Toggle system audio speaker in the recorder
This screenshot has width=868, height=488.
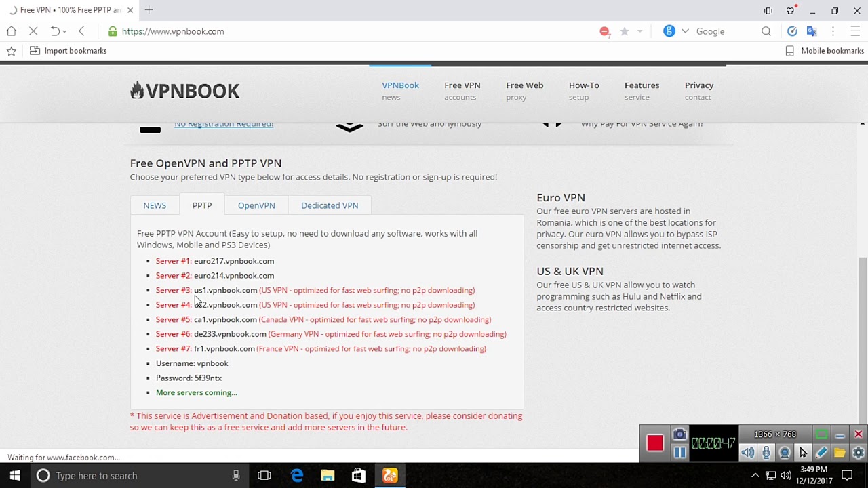coord(748,453)
